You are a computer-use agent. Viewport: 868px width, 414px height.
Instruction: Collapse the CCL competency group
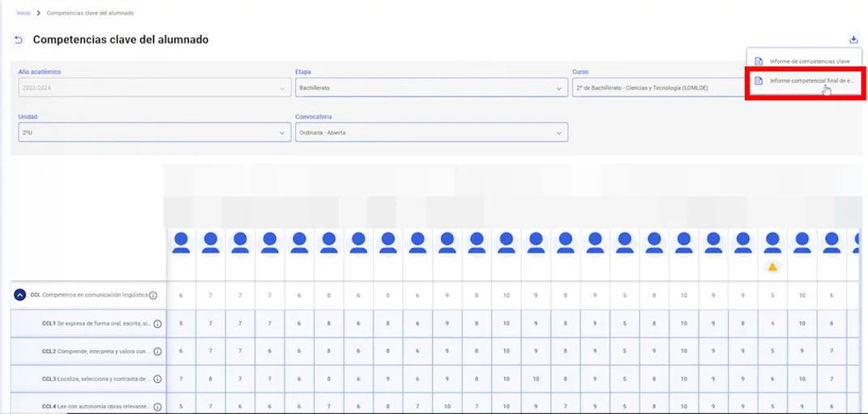pos(19,296)
